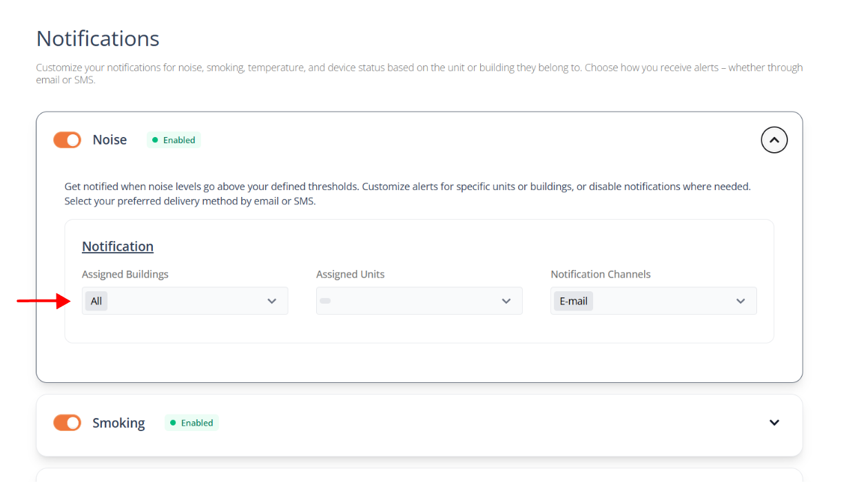Collapse the Noise section with circled chevron
This screenshot has width=868, height=482.
click(x=774, y=140)
